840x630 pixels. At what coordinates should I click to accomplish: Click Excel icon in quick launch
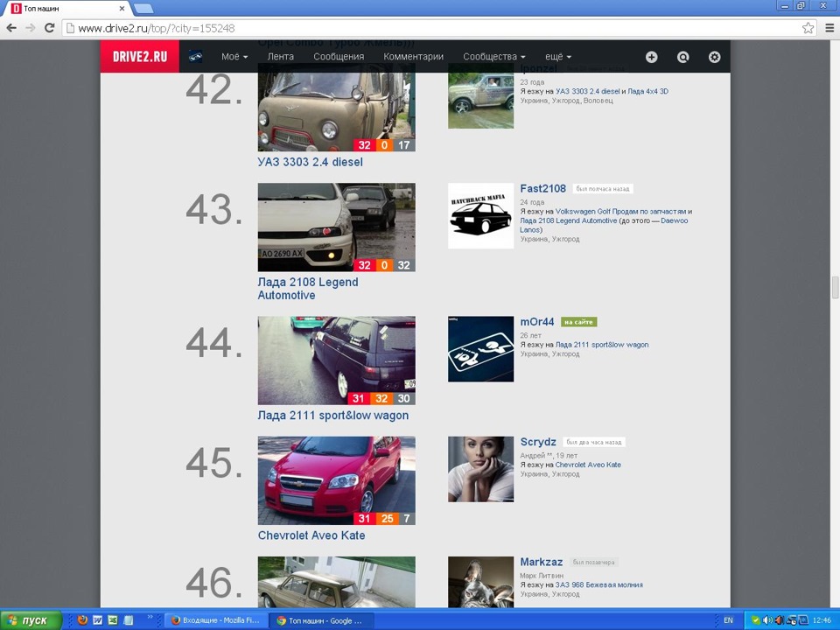tap(113, 619)
